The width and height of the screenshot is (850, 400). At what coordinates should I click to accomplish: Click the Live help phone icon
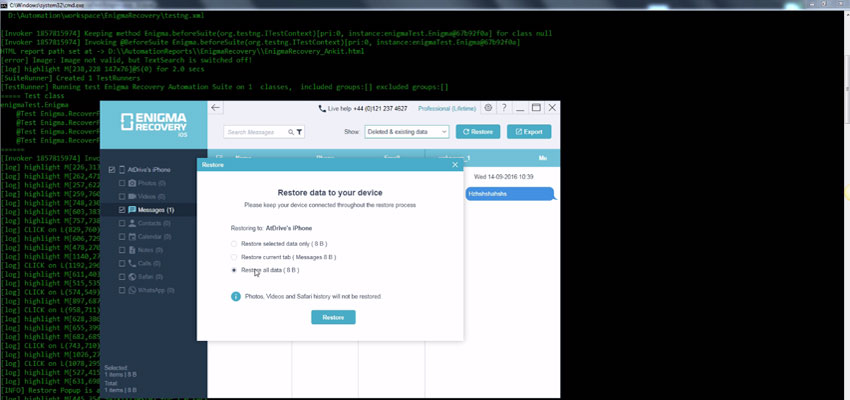[322, 108]
